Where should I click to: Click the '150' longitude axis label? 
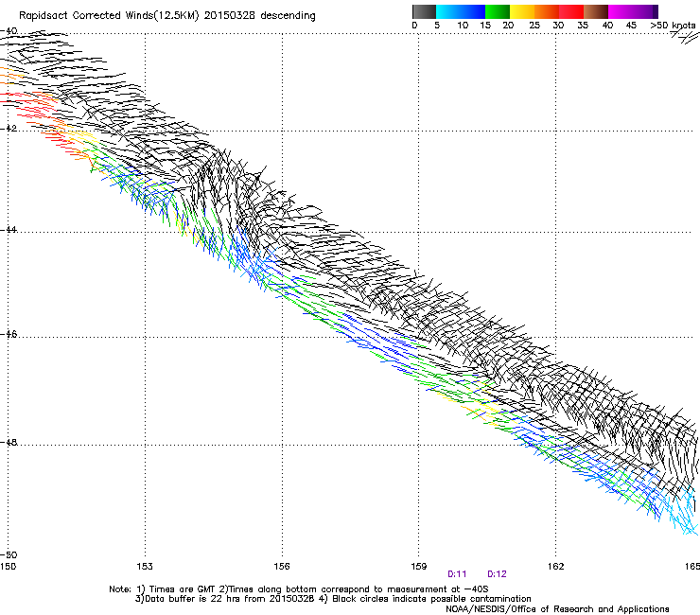click(x=8, y=567)
